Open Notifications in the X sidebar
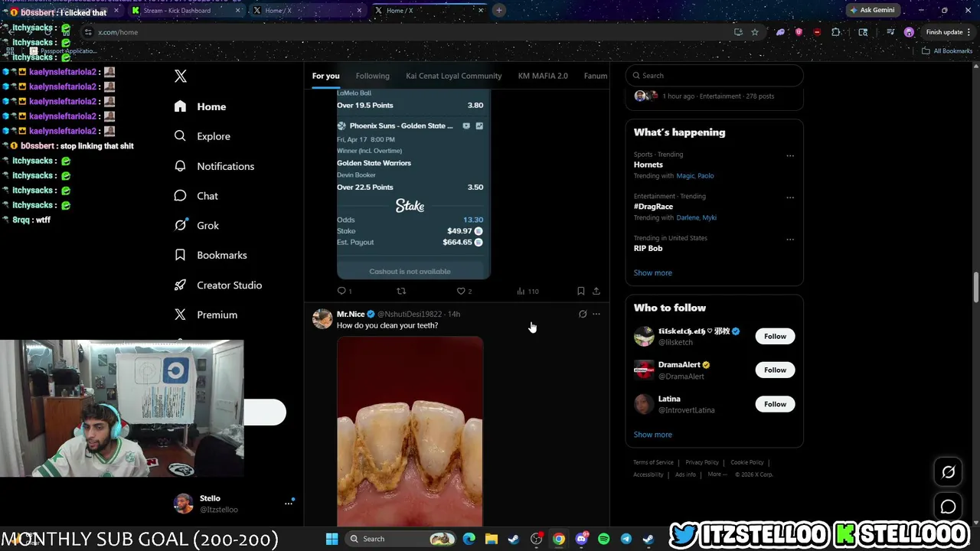The image size is (980, 551). pyautogui.click(x=214, y=166)
